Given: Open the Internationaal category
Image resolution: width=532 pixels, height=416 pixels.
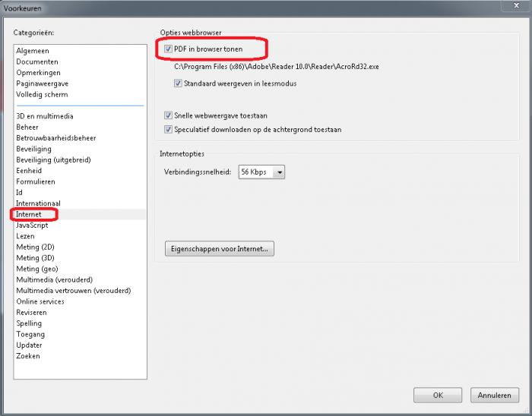Looking at the screenshot, I should (x=38, y=203).
